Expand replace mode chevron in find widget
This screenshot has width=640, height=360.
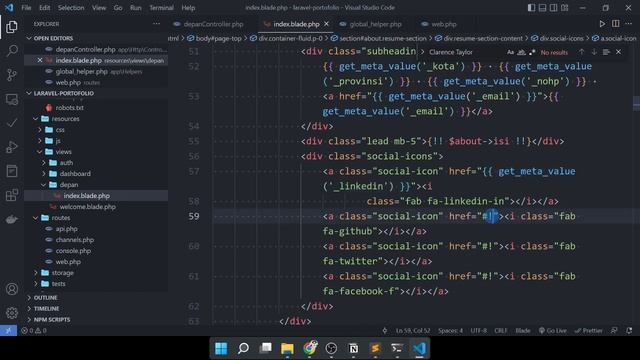[x=422, y=52]
